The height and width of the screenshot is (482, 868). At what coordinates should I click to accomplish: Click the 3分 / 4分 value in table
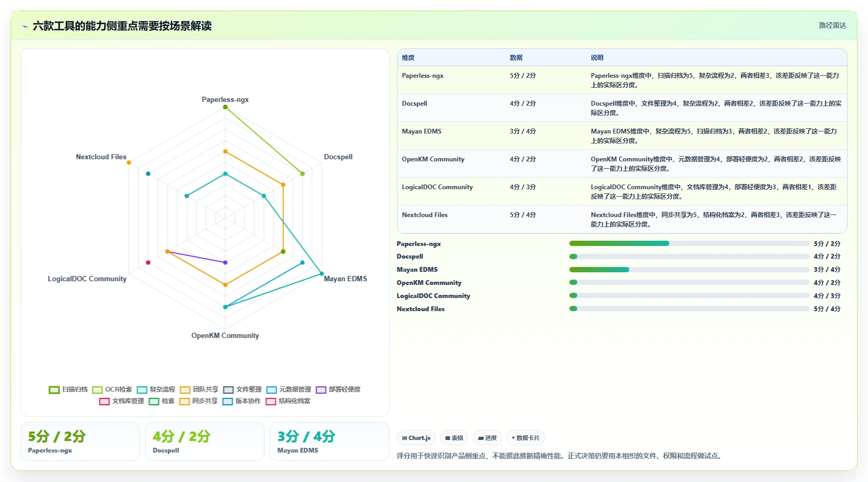click(x=523, y=131)
